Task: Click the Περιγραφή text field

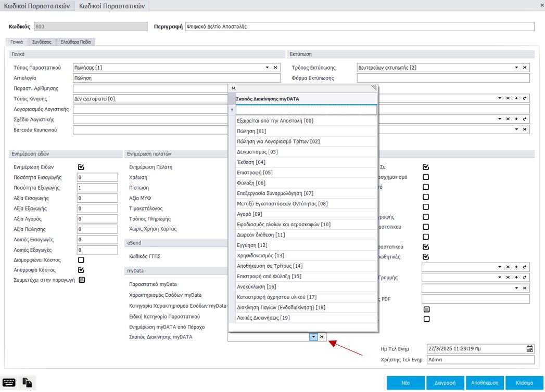Action: tap(359, 26)
